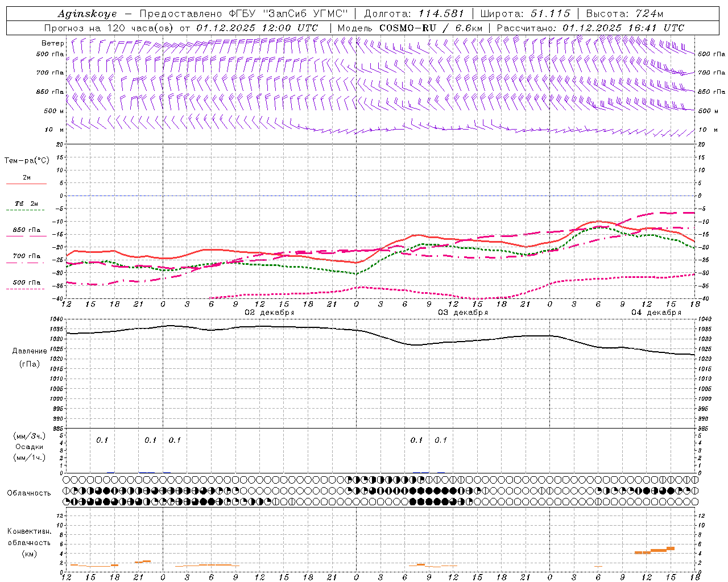
Task: Select the provider text 'ЗапСиб УГМС'
Action: click(305, 14)
